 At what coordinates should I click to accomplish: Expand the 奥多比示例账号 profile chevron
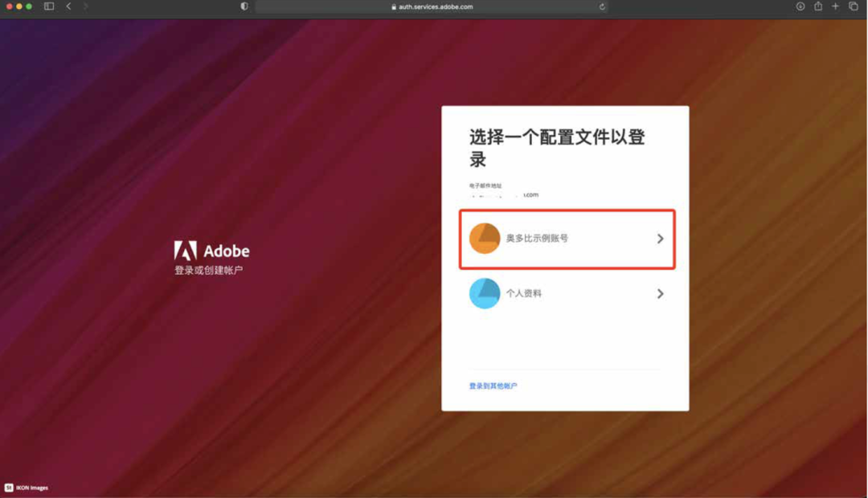click(x=661, y=238)
